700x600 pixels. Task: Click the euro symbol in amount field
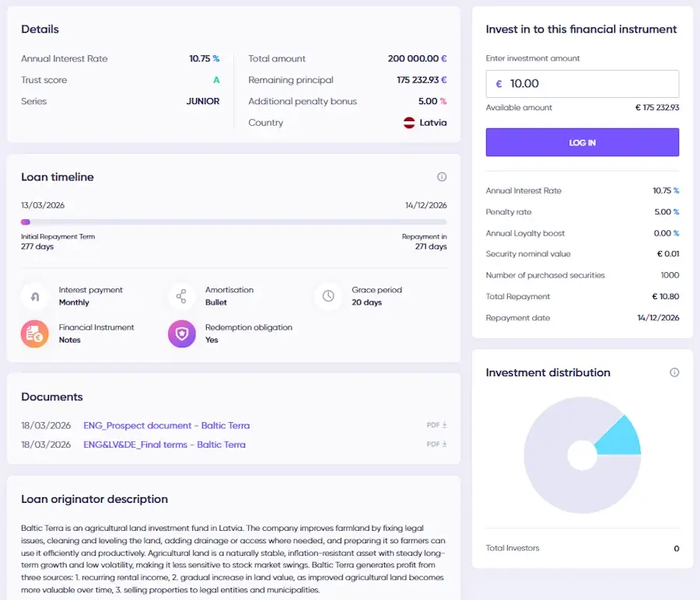[499, 84]
